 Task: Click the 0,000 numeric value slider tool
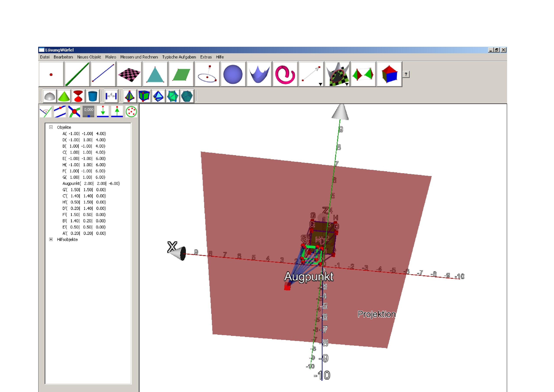click(x=89, y=111)
